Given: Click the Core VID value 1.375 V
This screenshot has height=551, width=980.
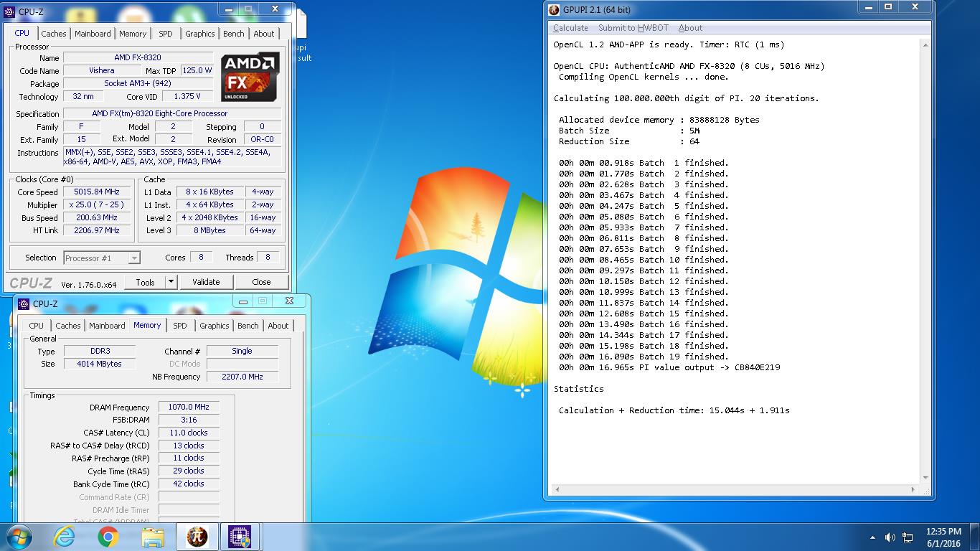Looking at the screenshot, I should [x=188, y=97].
